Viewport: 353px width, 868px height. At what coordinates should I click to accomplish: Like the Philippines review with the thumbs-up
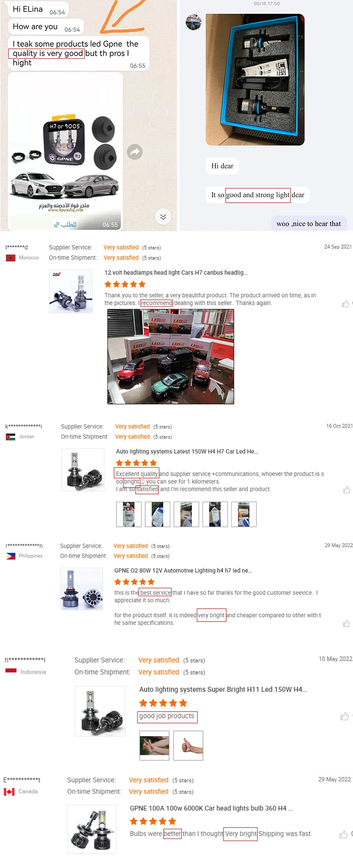(x=346, y=624)
